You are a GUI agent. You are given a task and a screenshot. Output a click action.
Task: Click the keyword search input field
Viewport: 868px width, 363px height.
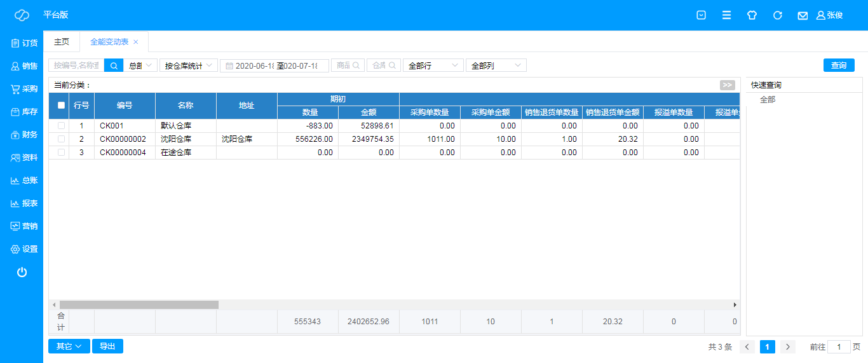point(76,65)
